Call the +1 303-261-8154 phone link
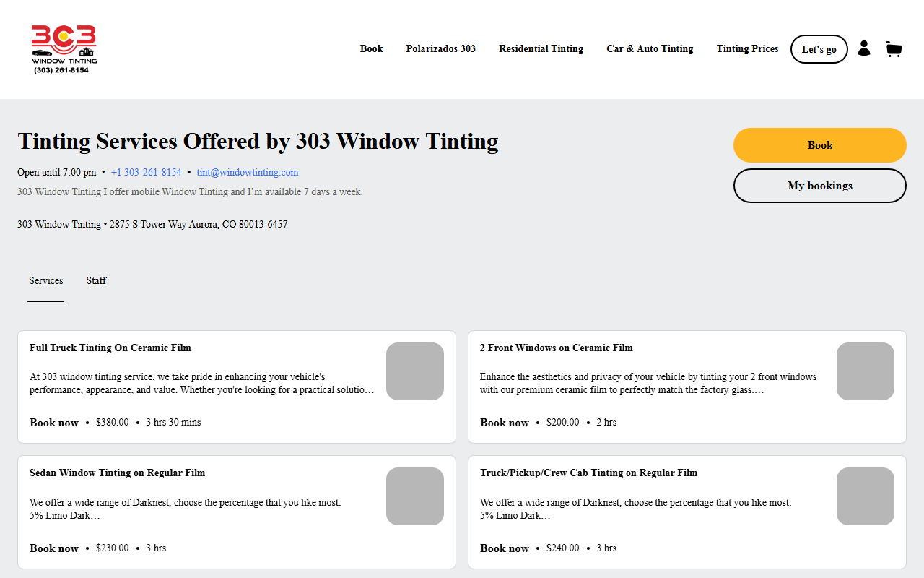Image resolution: width=924 pixels, height=578 pixels. pyautogui.click(x=147, y=172)
